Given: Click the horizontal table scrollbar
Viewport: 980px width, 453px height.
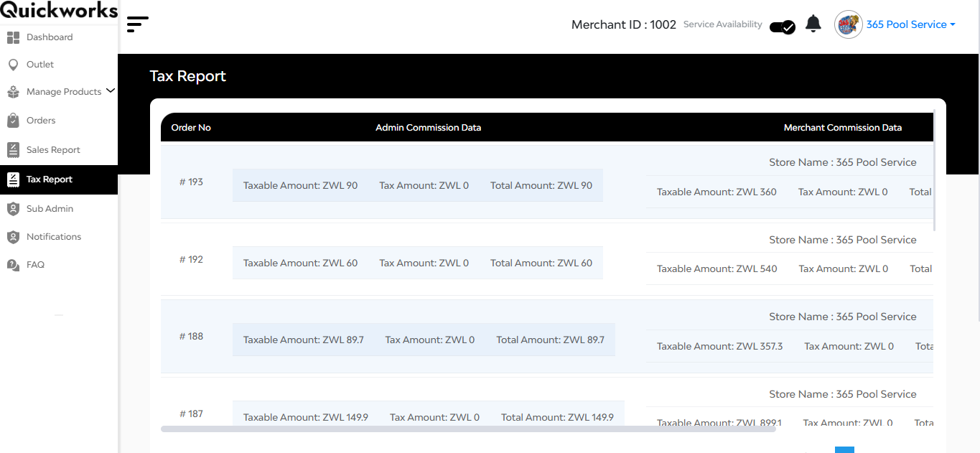Looking at the screenshot, I should click(x=468, y=429).
